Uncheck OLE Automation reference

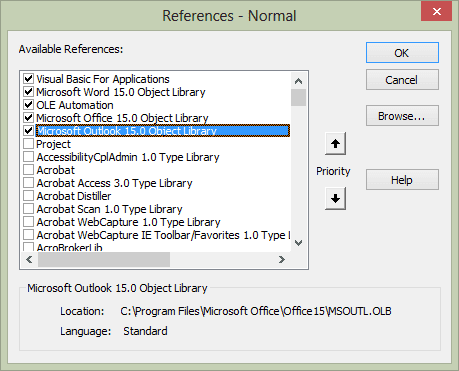coord(29,105)
